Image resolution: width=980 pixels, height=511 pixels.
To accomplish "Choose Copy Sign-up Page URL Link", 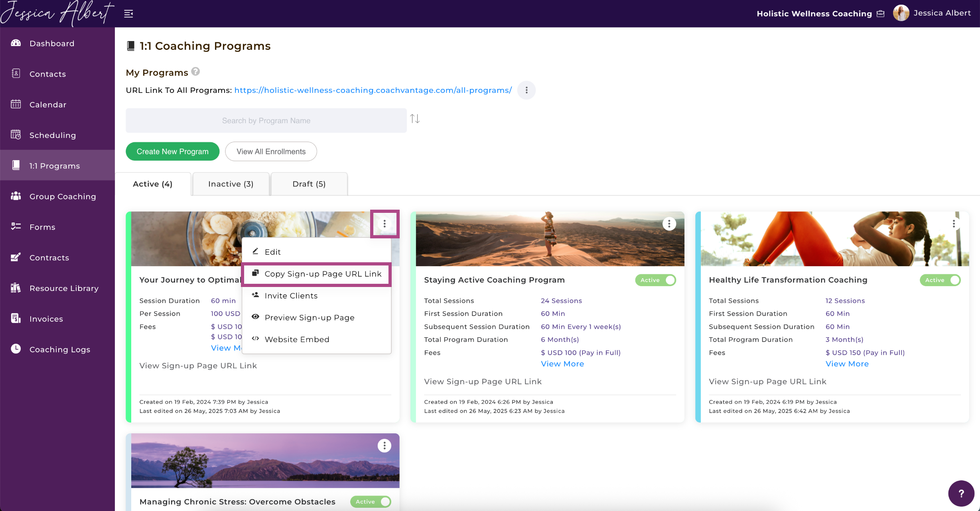I will point(317,274).
